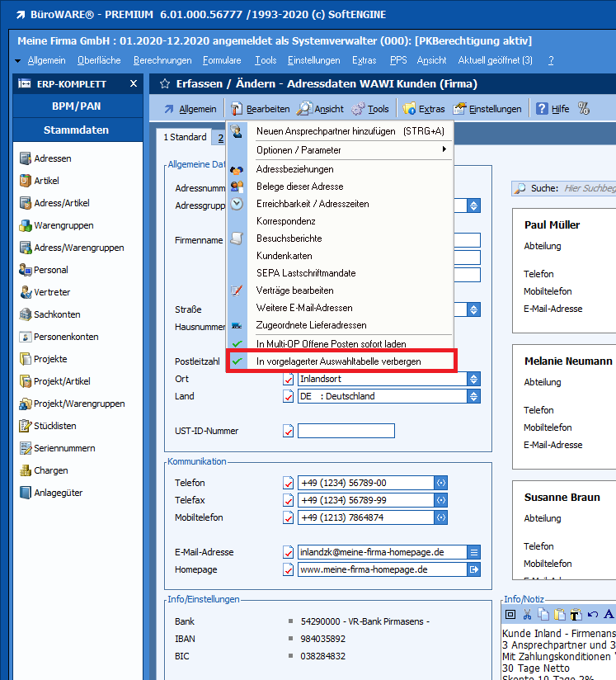Click the star icon beside Erfassen / Ändern
This screenshot has height=680, width=616.
pyautogui.click(x=164, y=84)
